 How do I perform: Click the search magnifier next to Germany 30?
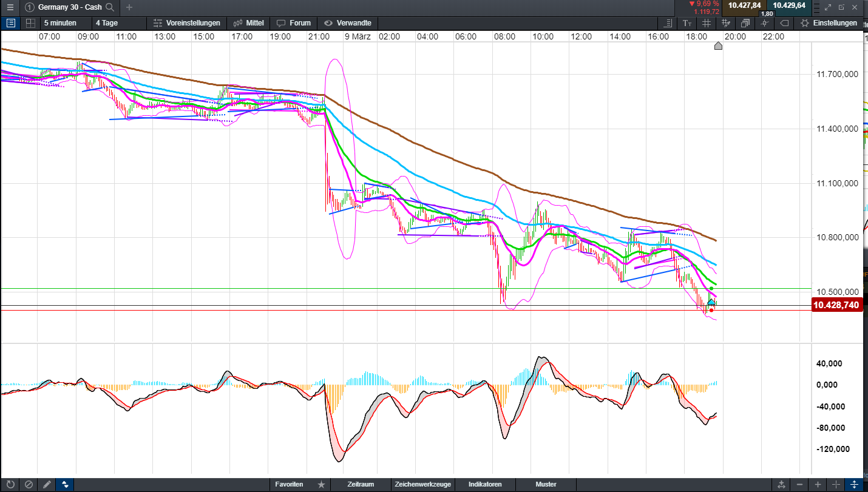pyautogui.click(x=109, y=7)
